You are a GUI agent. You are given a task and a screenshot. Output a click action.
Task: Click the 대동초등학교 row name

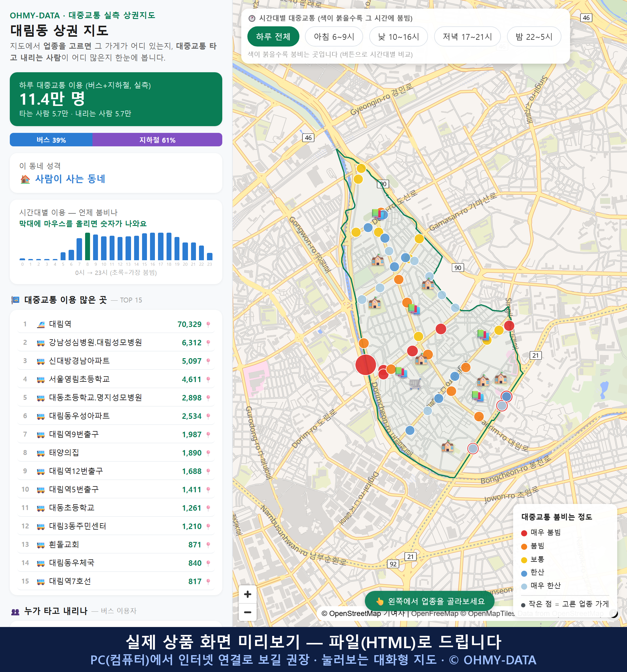pyautogui.click(x=72, y=508)
